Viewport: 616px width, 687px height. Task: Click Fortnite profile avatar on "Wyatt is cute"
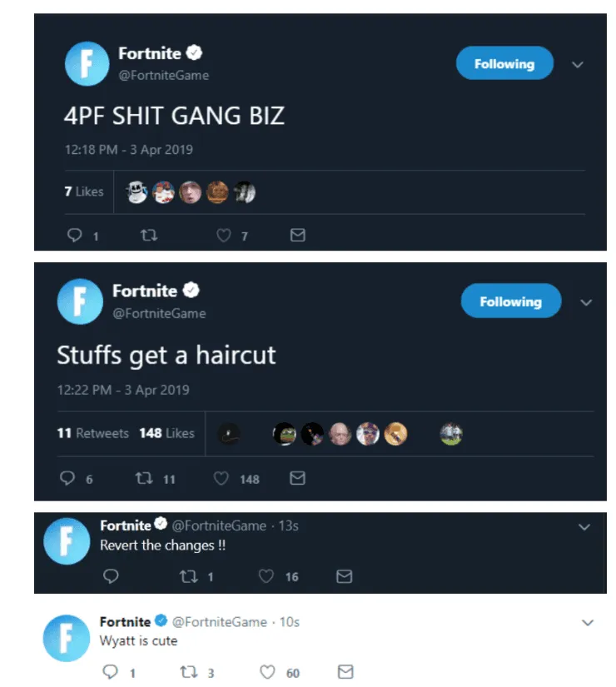click(x=66, y=638)
